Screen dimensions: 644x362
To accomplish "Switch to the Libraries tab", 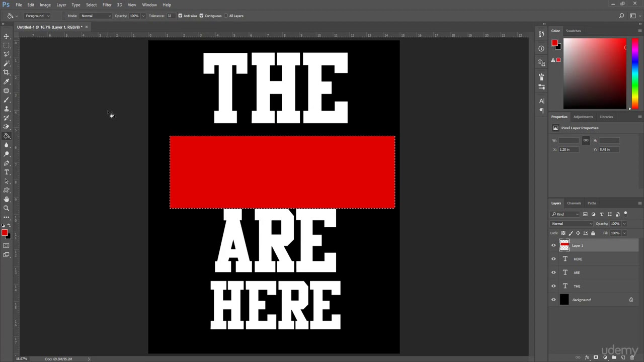I will tap(606, 117).
